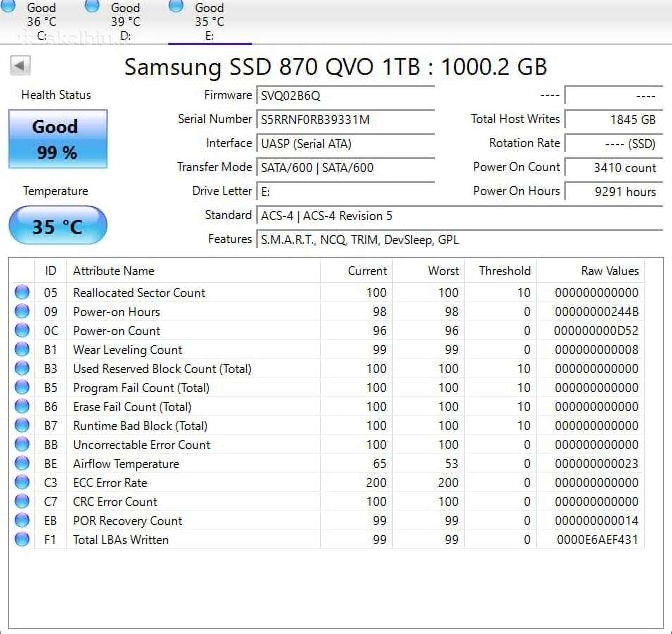Image resolution: width=672 pixels, height=634 pixels.
Task: Select 'CRC Error Count' attribute text
Action: (115, 502)
